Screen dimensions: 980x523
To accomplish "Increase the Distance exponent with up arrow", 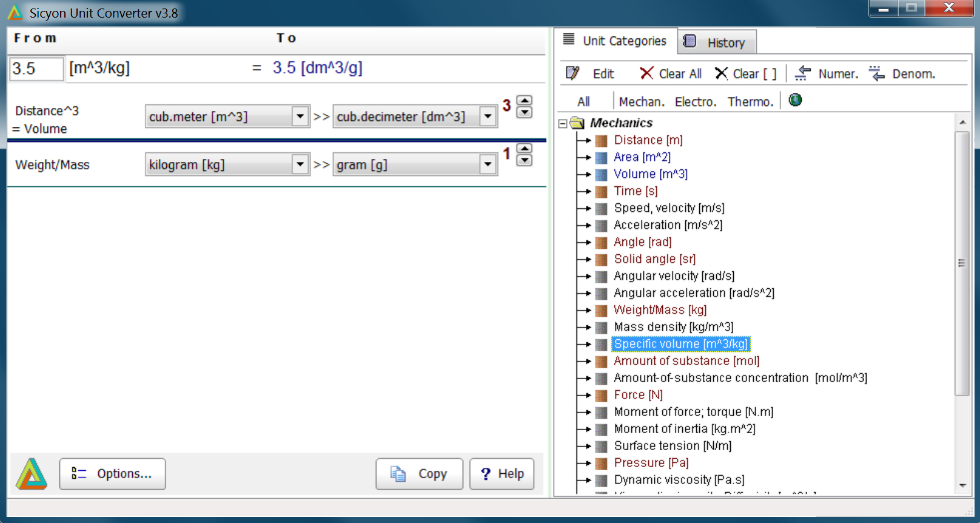I will point(525,101).
